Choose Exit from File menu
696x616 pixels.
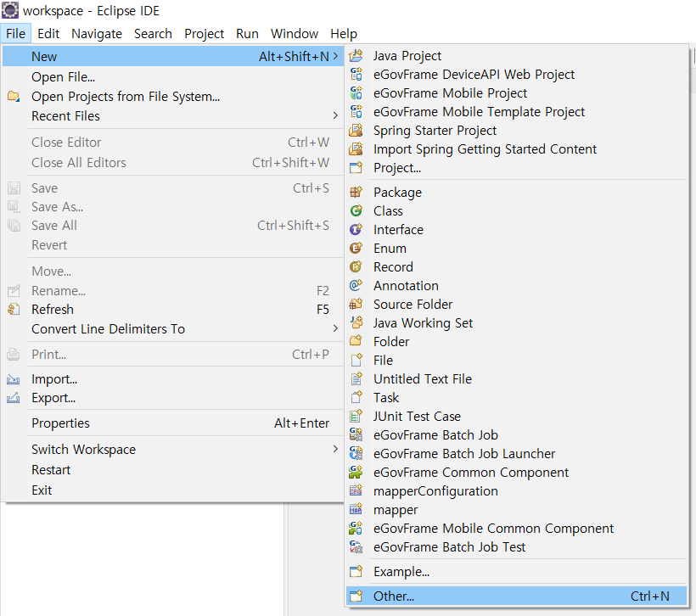click(x=172, y=490)
